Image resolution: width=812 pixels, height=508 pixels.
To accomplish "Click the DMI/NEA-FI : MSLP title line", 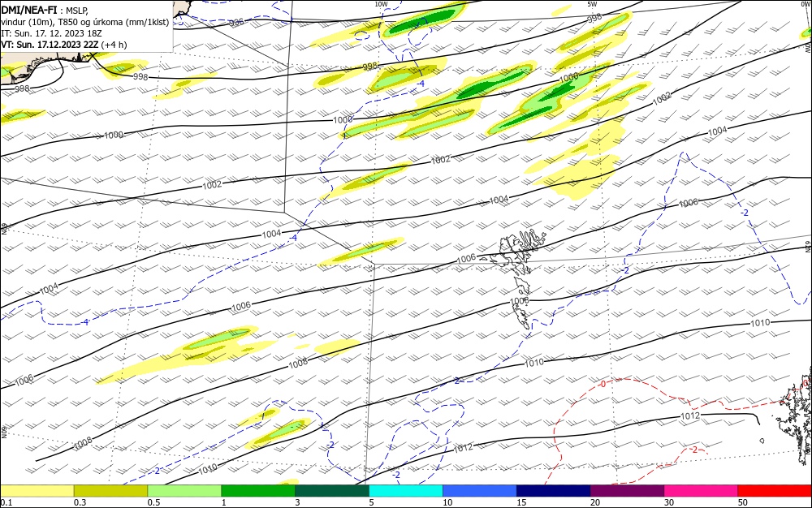I will pos(45,11).
